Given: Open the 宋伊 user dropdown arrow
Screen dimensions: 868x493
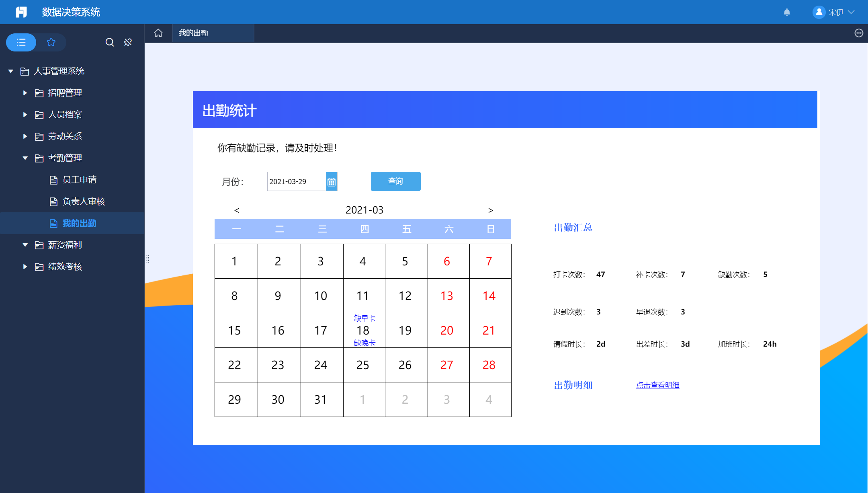Looking at the screenshot, I should click(851, 12).
